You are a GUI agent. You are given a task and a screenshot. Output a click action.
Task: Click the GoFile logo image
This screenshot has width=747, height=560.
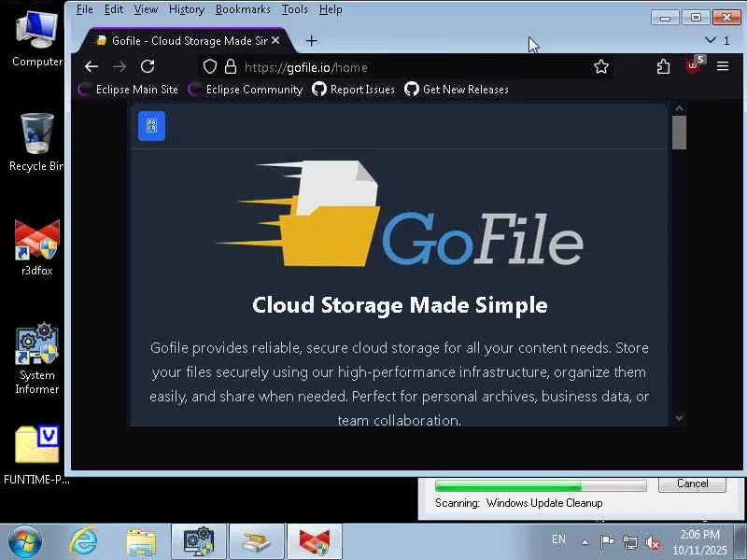tap(400, 214)
